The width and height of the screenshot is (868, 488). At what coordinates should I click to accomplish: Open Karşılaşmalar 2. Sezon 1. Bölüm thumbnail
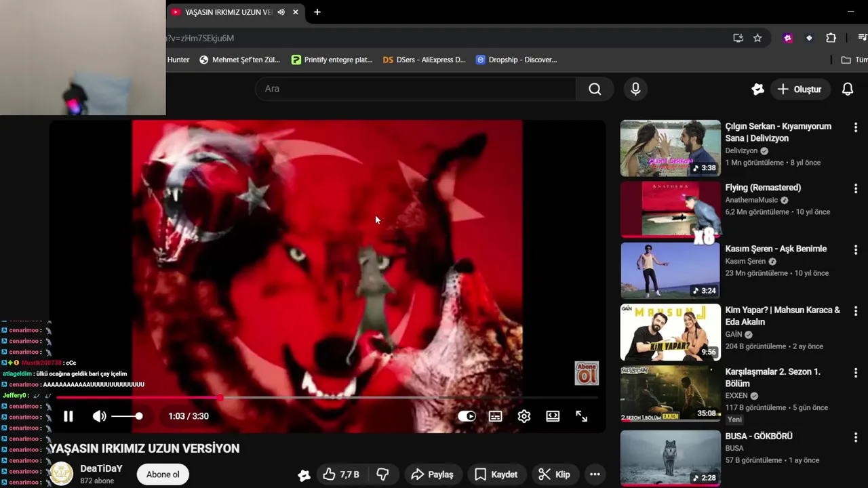click(x=670, y=393)
